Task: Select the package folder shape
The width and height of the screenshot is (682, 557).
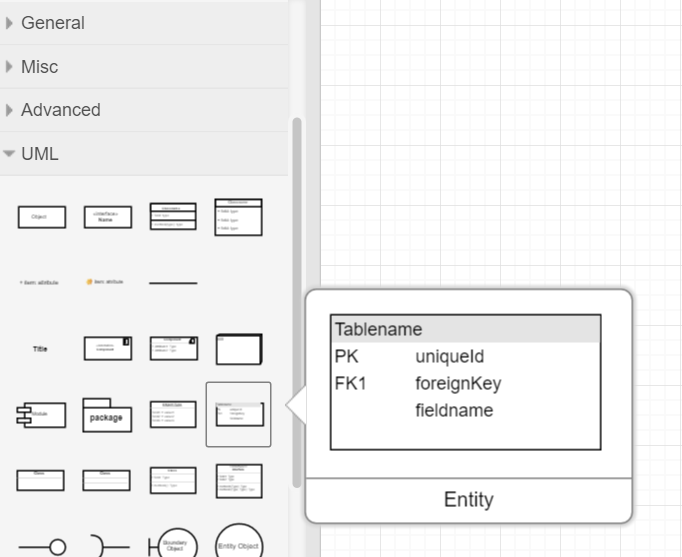Action: [107, 415]
